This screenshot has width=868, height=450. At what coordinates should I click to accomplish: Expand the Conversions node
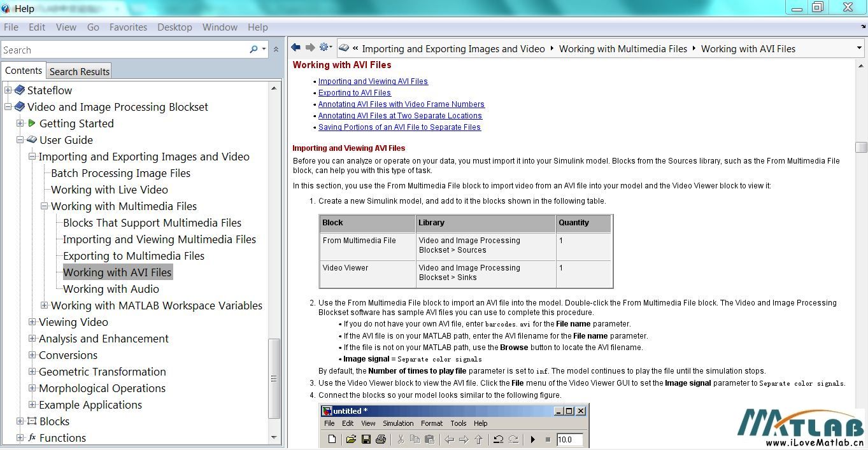32,355
